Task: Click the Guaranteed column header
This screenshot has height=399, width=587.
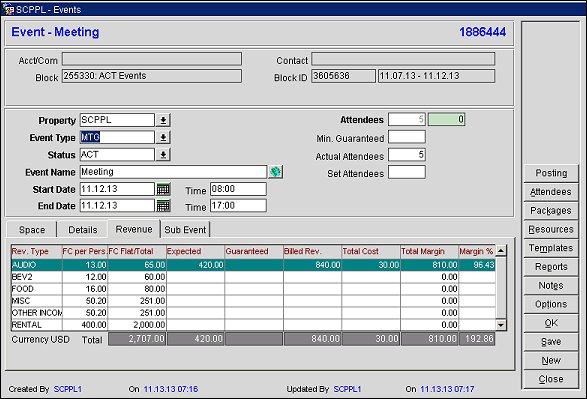Action: click(254, 252)
